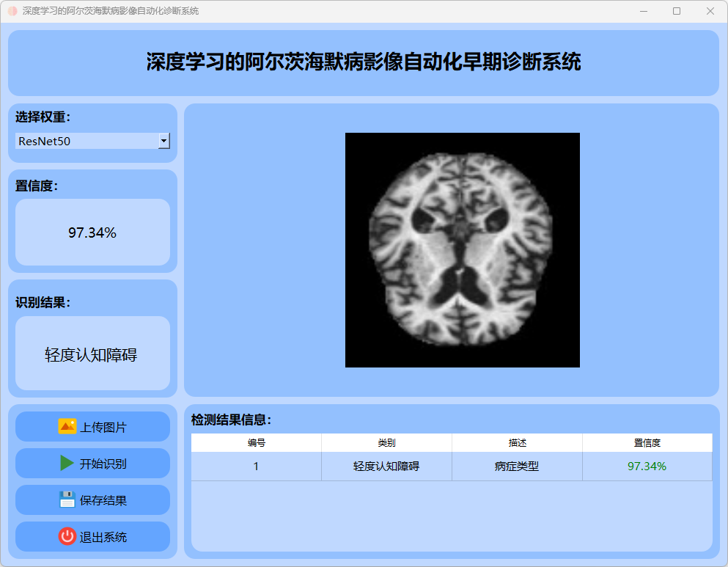Click the 类别 column header

387,442
